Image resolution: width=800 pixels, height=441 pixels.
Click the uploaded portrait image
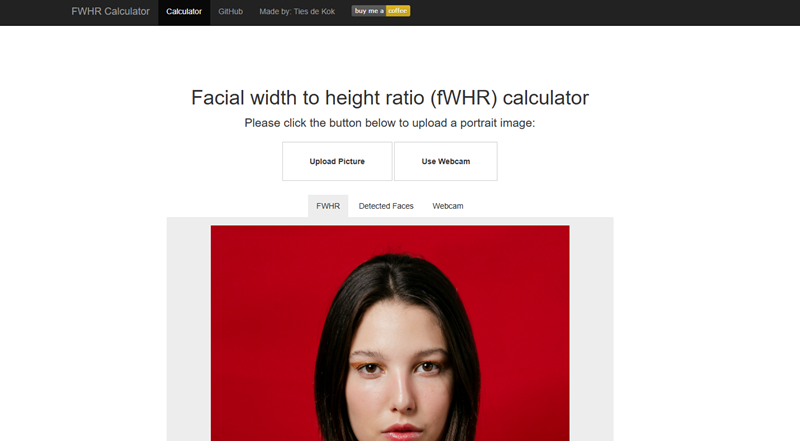click(390, 333)
